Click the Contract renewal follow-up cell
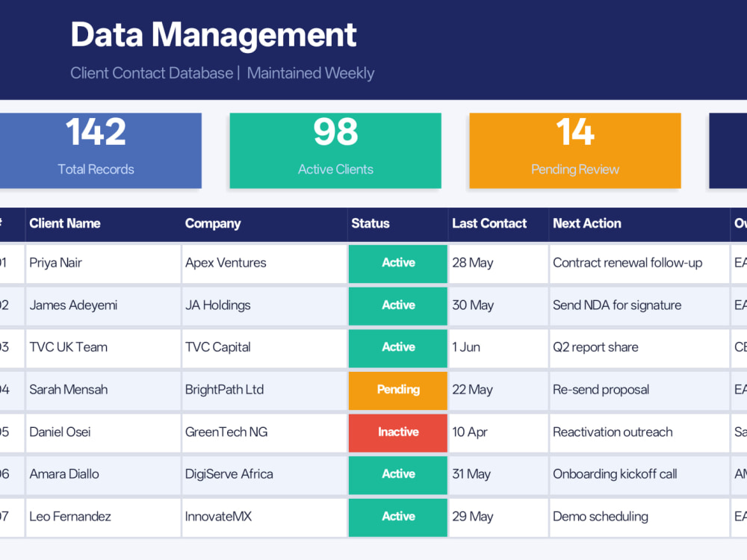Screen dimensions: 747x560 639,264
